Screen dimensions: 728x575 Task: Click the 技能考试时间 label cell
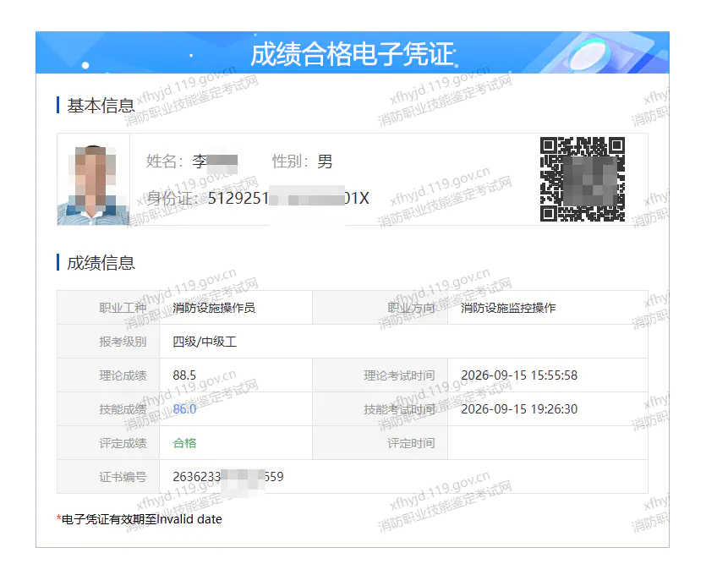click(x=380, y=409)
